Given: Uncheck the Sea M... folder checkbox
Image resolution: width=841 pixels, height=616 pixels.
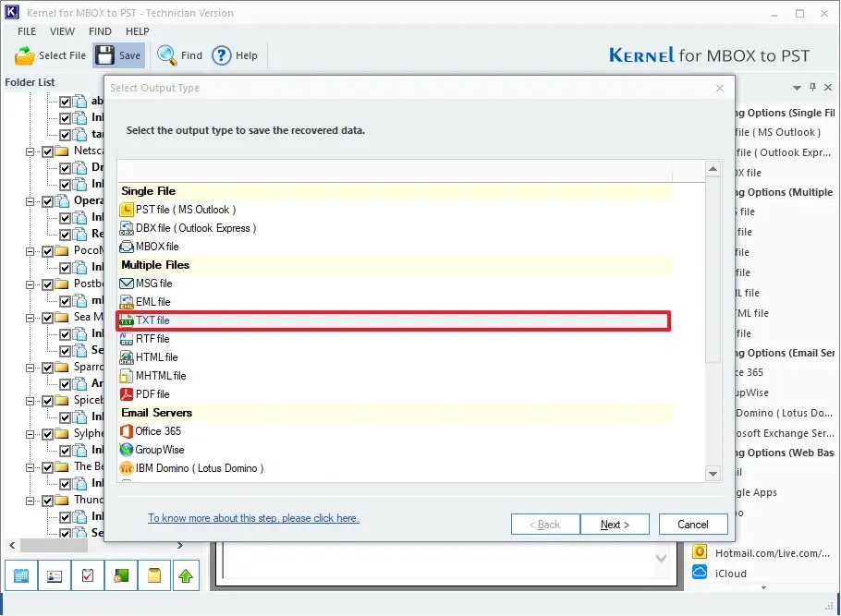Looking at the screenshot, I should pos(48,318).
